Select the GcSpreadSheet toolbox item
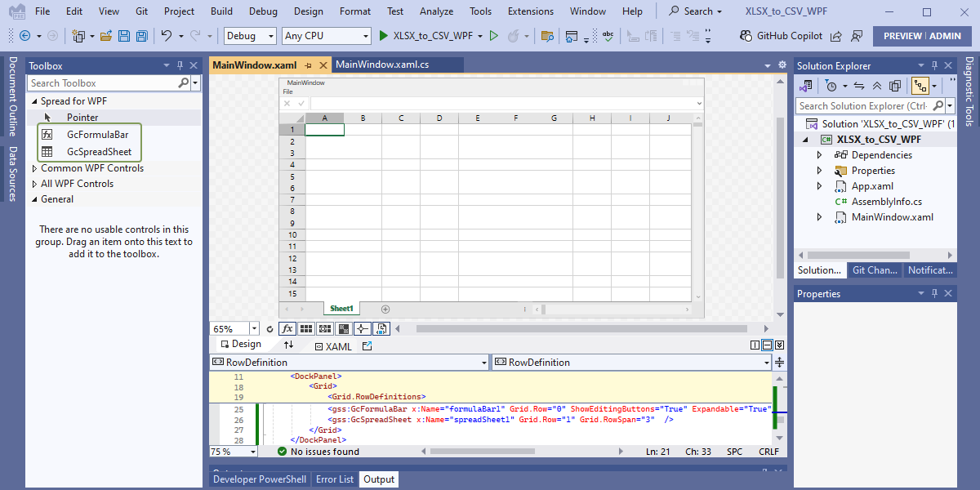The image size is (980, 490). coord(99,152)
